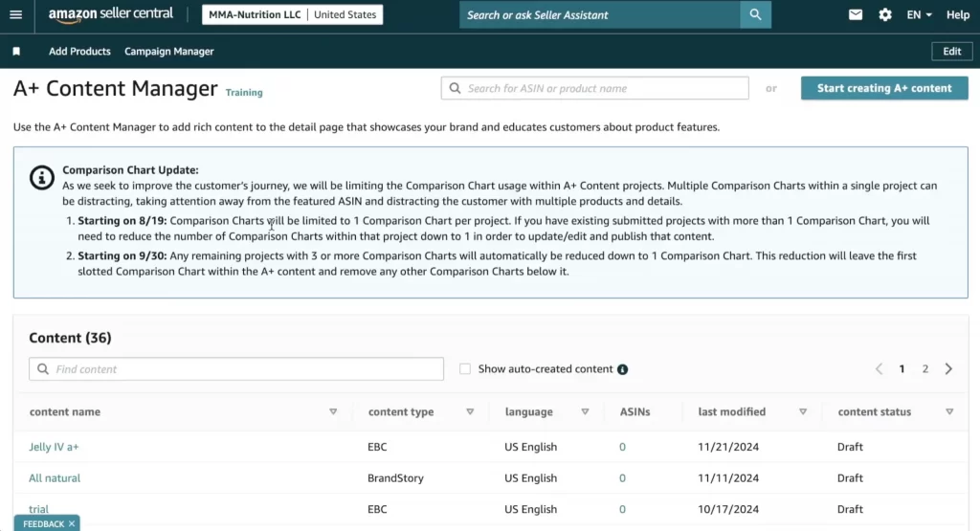Click the ASIN count for All natural
This screenshot has width=980, height=531.
[x=622, y=478]
